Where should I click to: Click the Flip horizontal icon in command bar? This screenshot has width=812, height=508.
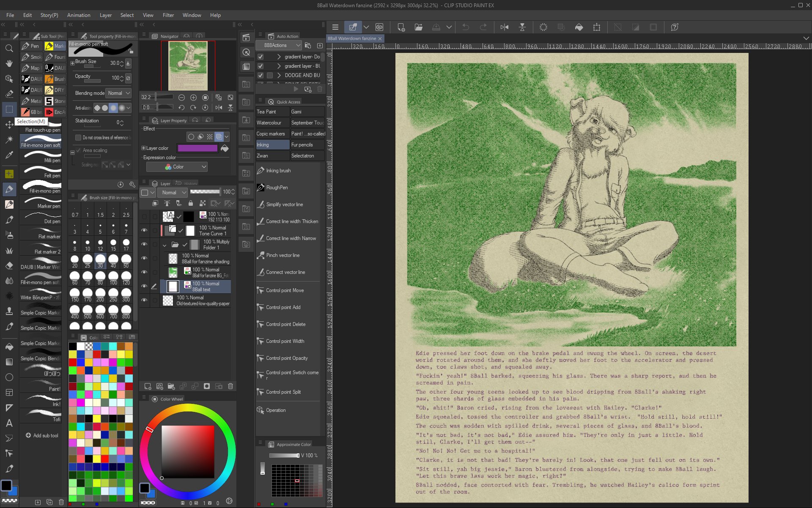(504, 27)
